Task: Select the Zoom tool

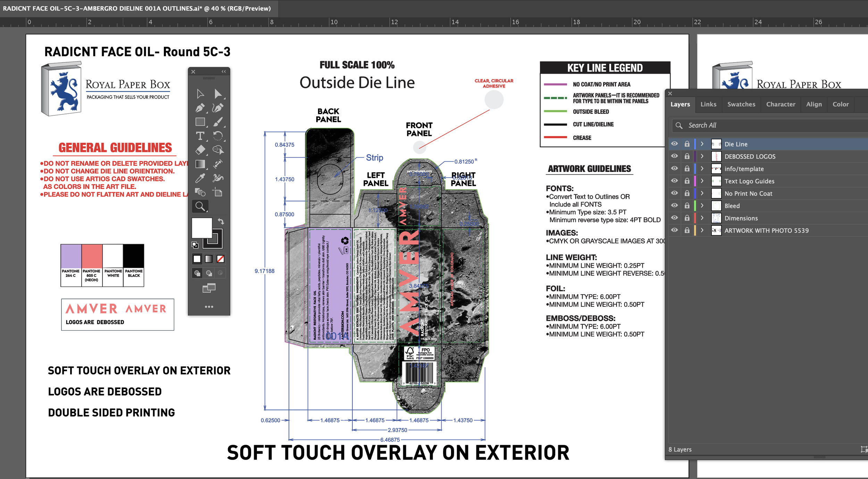Action: point(200,206)
